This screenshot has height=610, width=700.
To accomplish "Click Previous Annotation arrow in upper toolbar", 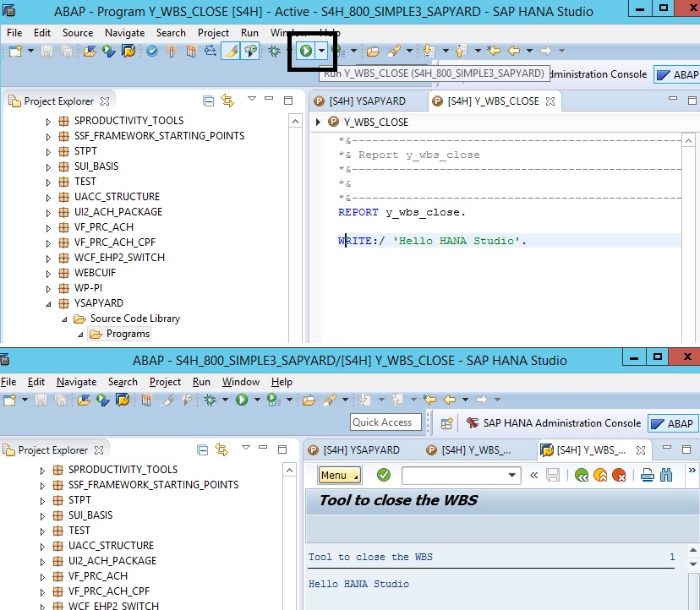I will click(x=461, y=51).
